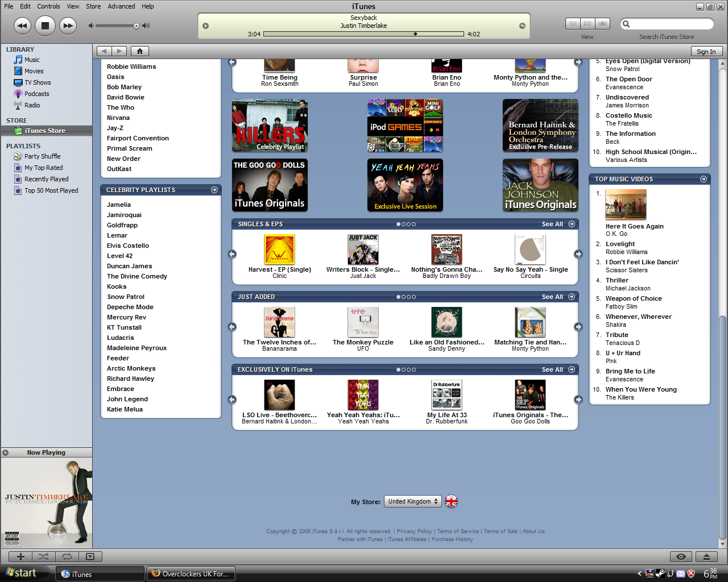Switch to list view
This screenshot has height=582, width=728.
573,24
